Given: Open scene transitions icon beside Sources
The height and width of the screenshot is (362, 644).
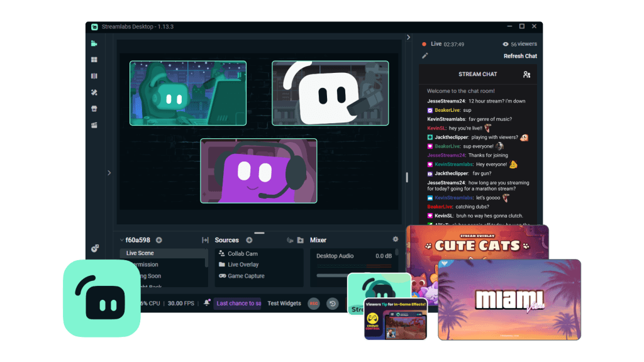Looking at the screenshot, I should [206, 240].
